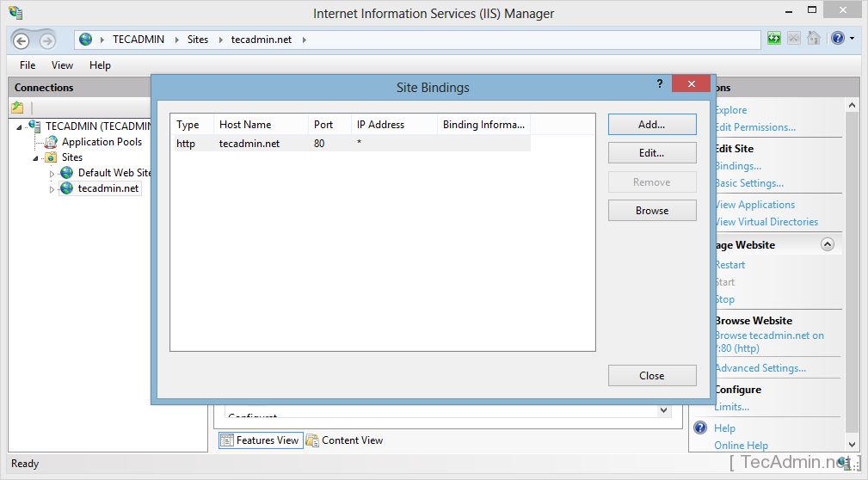
Task: Sort by Port column header
Action: 329,125
